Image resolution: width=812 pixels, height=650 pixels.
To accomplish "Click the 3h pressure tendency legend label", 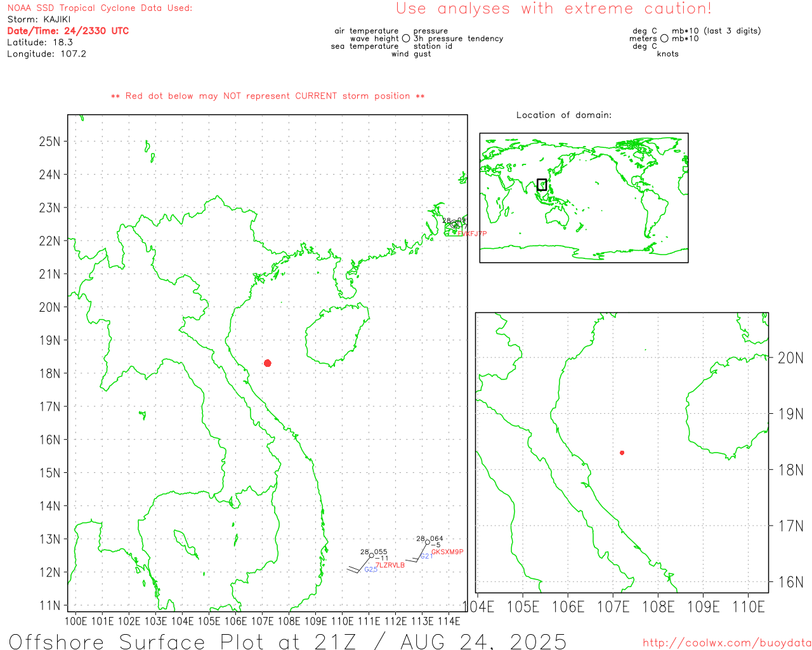I will [x=459, y=39].
